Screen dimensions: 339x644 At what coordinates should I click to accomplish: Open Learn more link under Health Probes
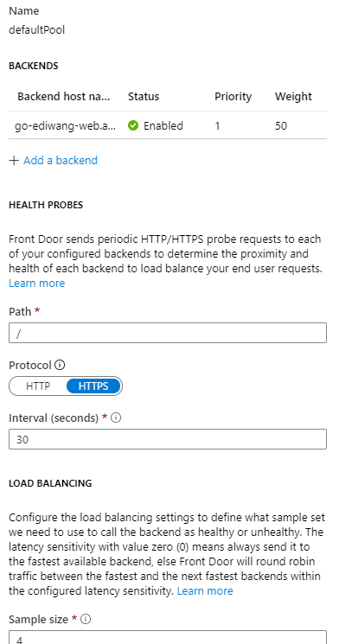pyautogui.click(x=36, y=284)
